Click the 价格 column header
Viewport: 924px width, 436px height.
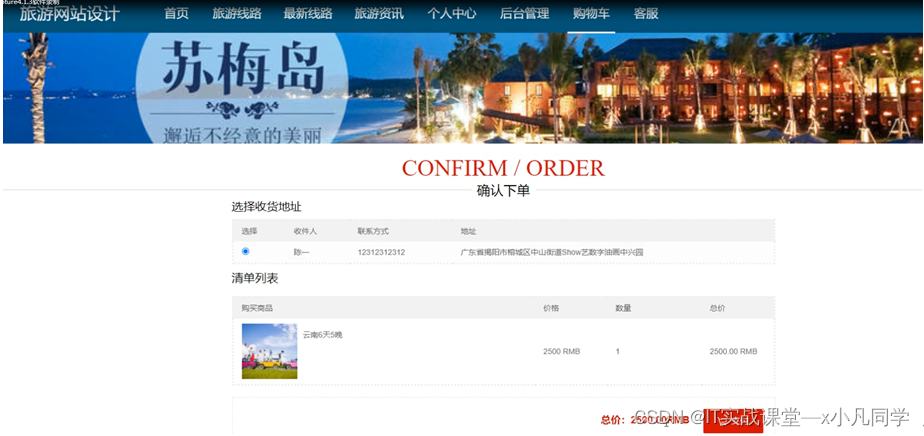point(551,308)
